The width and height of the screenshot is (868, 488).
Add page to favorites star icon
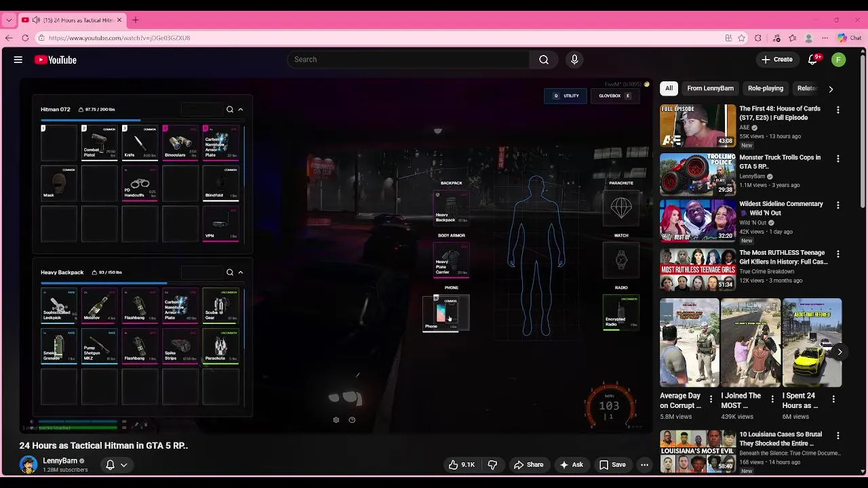[x=742, y=38]
